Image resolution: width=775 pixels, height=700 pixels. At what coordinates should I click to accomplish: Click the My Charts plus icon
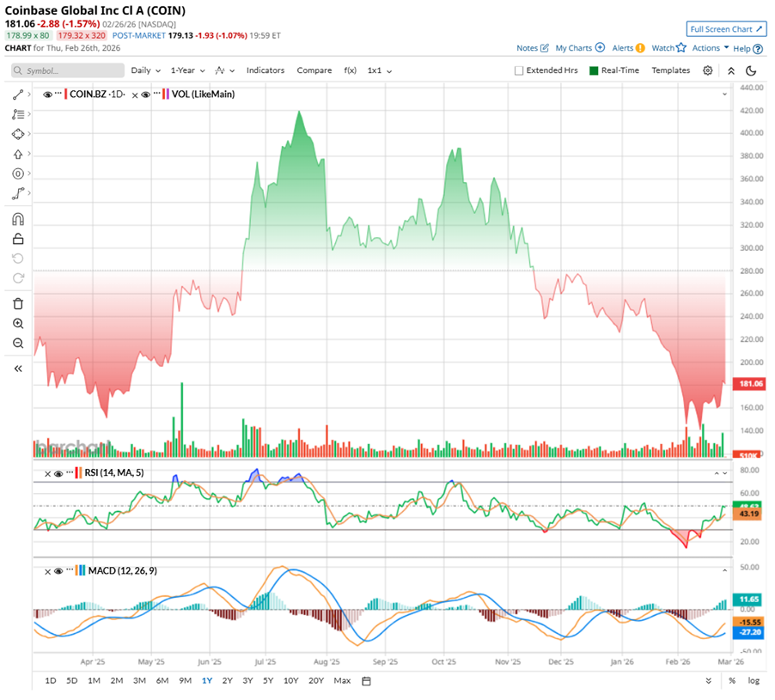[x=600, y=47]
